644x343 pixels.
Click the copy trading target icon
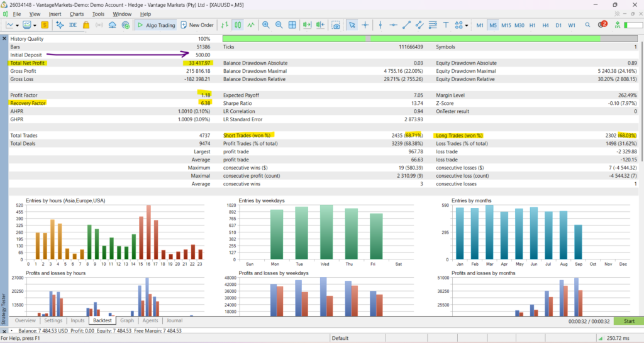coord(126,25)
